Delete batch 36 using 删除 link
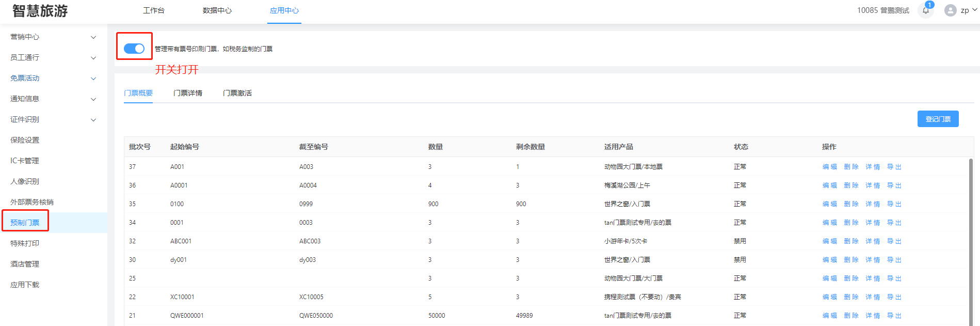This screenshot has width=980, height=326. (x=851, y=185)
